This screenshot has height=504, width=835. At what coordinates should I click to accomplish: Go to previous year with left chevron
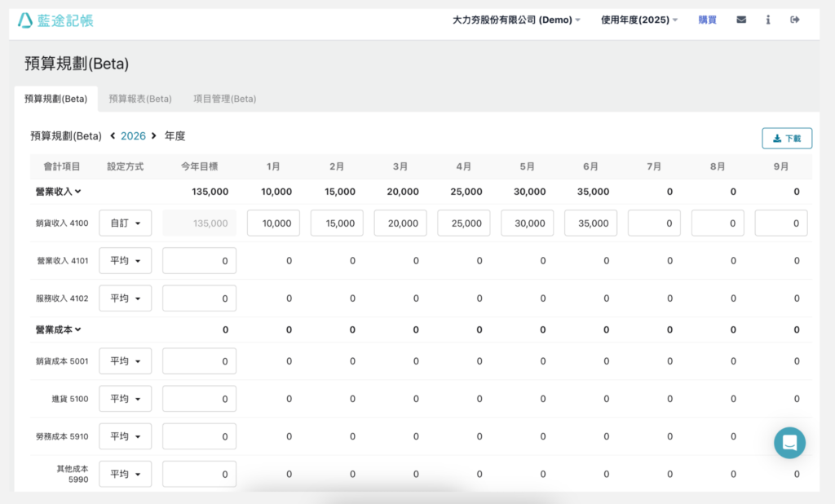tap(113, 136)
